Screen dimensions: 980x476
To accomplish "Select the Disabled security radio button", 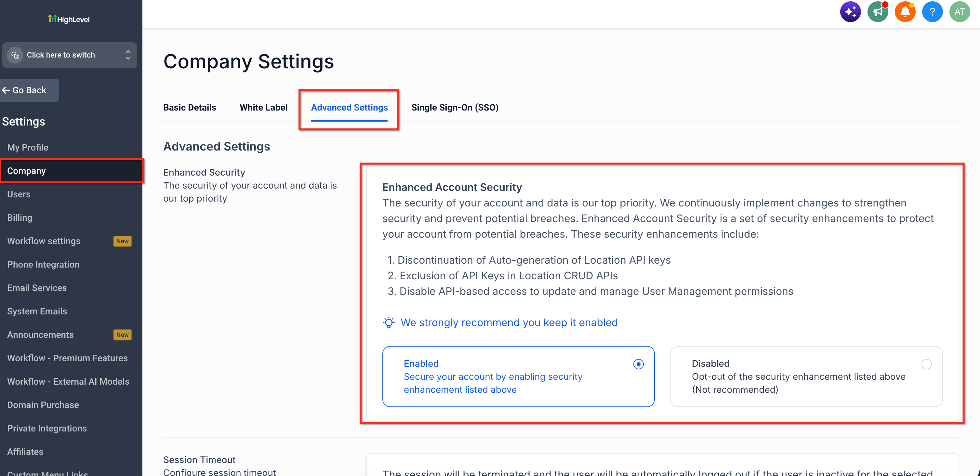I will (x=926, y=364).
